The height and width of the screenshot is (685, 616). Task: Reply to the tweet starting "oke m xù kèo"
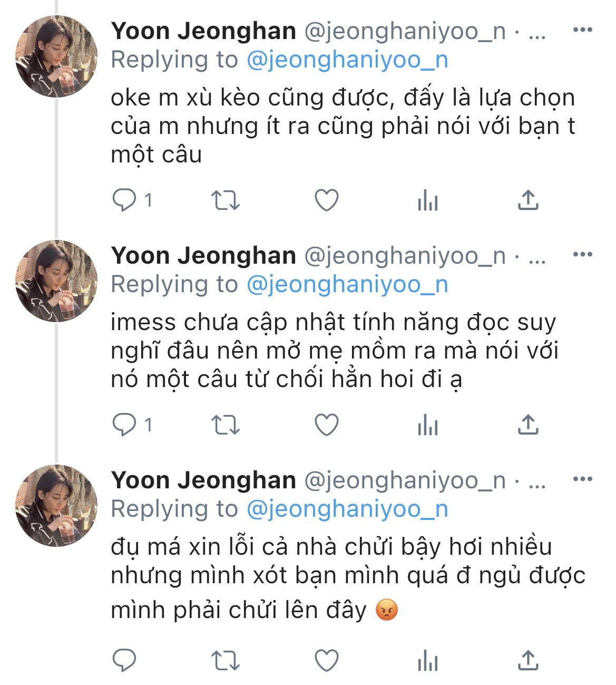(125, 200)
